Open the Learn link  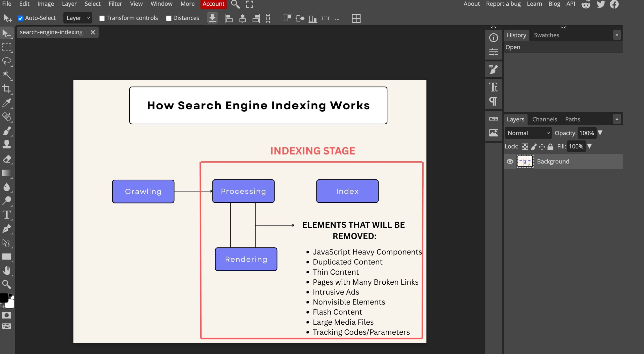tap(535, 4)
